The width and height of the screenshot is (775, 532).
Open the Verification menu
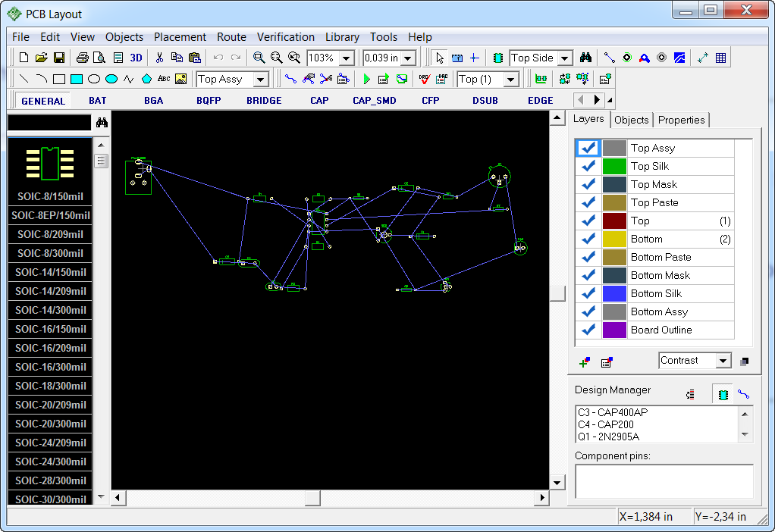(286, 37)
